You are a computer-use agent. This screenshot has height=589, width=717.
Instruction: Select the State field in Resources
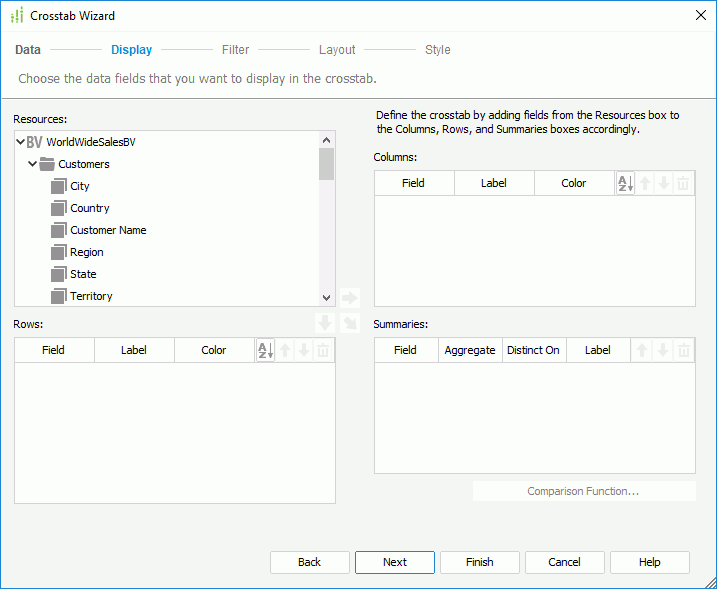83,274
